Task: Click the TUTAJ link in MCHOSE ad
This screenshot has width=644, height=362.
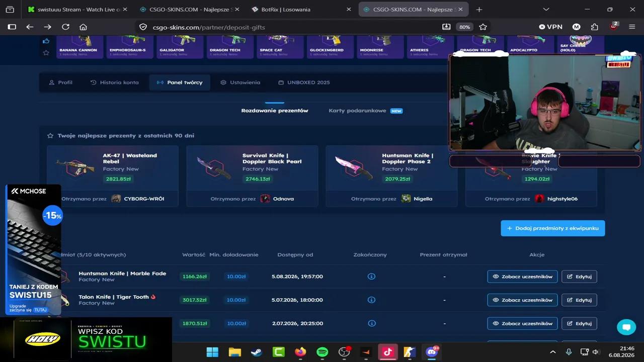Action: coord(40,310)
